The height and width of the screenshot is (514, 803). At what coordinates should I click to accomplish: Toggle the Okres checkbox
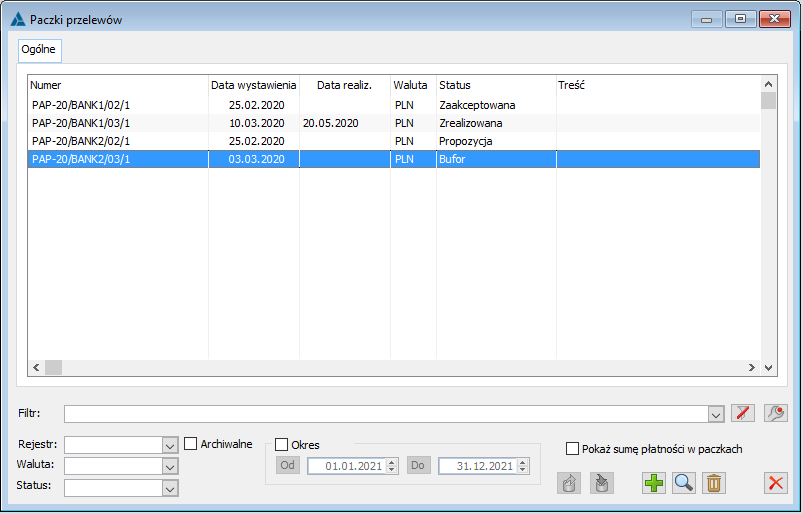[282, 444]
